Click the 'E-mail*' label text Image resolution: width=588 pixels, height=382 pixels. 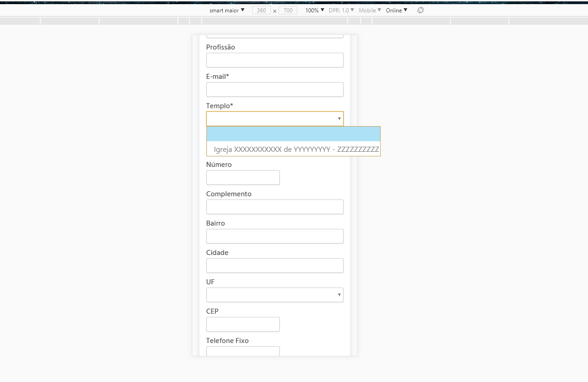click(217, 77)
